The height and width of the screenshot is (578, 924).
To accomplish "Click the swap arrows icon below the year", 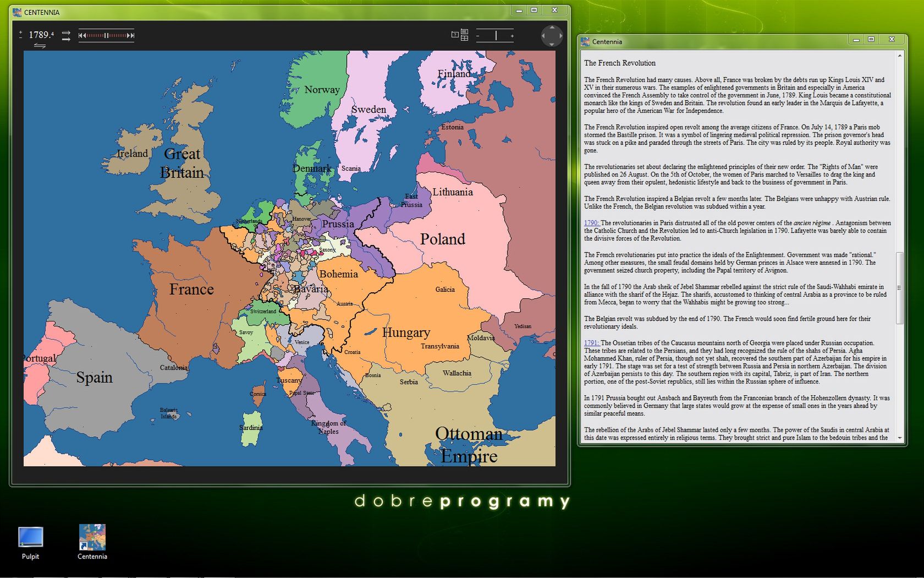I will (40, 46).
